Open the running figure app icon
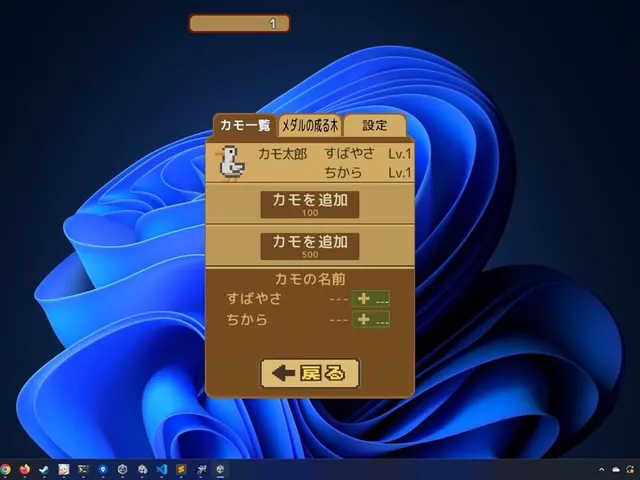640x480 pixels. (201, 470)
